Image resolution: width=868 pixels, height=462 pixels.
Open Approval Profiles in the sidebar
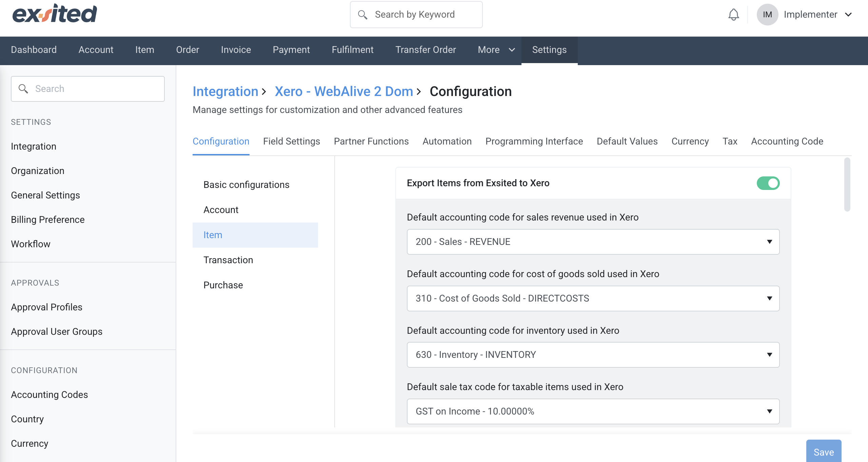[47, 307]
